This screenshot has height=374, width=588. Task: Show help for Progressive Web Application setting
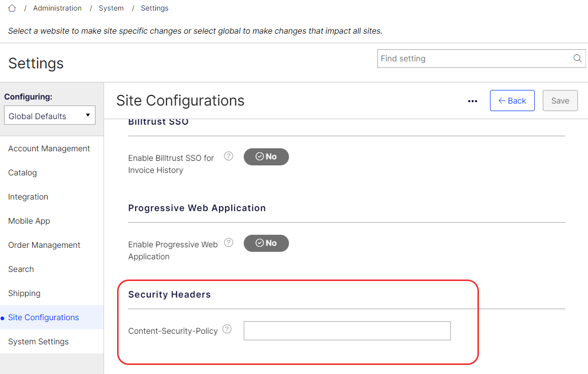tap(228, 243)
